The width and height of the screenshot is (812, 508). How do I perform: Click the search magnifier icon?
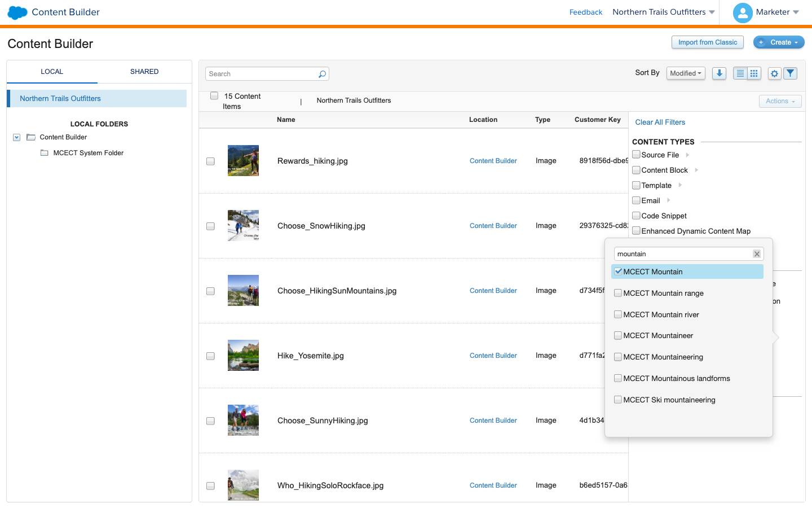coord(322,74)
